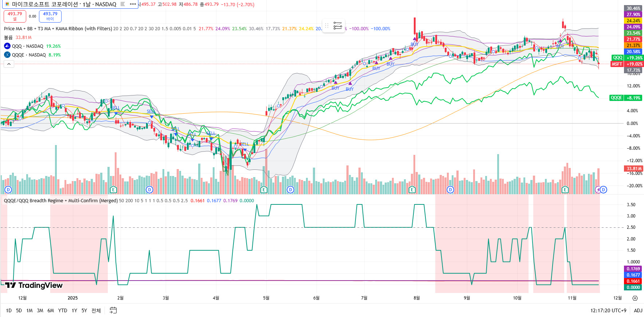Image resolution: width=644 pixels, height=317 pixels.
Task: Click the QQQ round logo icon in legend
Action: [7, 46]
